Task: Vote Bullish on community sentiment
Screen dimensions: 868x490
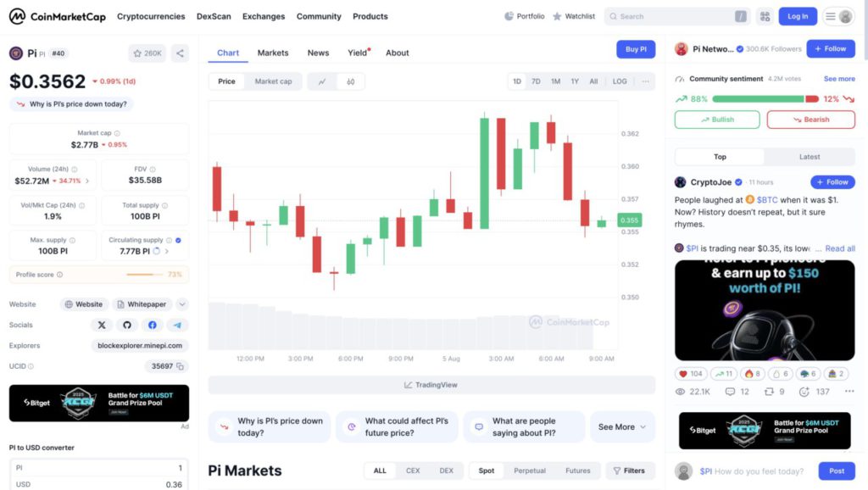Action: coord(717,120)
